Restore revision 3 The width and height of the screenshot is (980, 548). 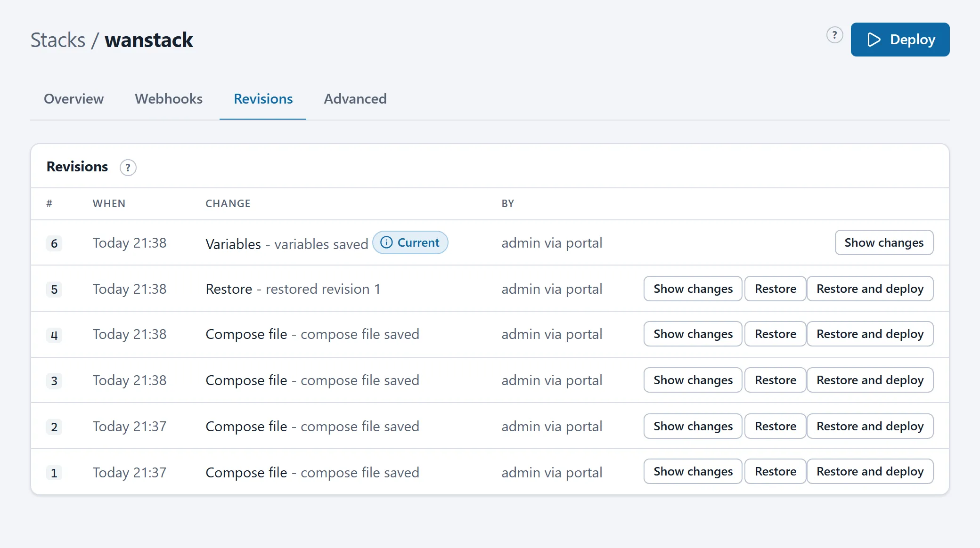[775, 380]
